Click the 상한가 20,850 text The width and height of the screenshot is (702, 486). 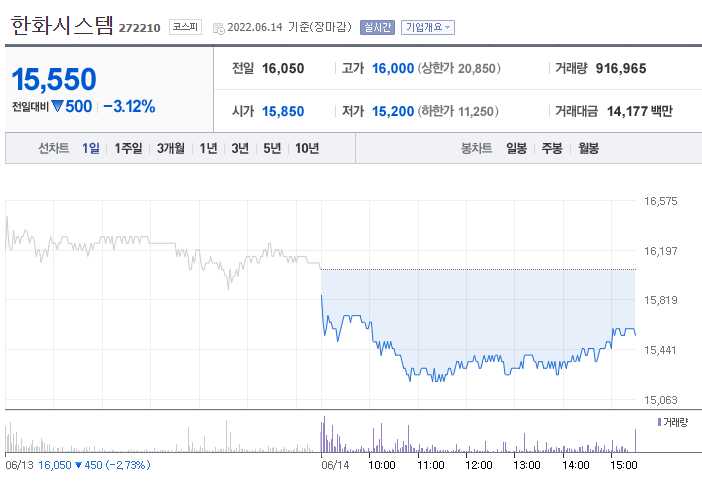tap(459, 68)
